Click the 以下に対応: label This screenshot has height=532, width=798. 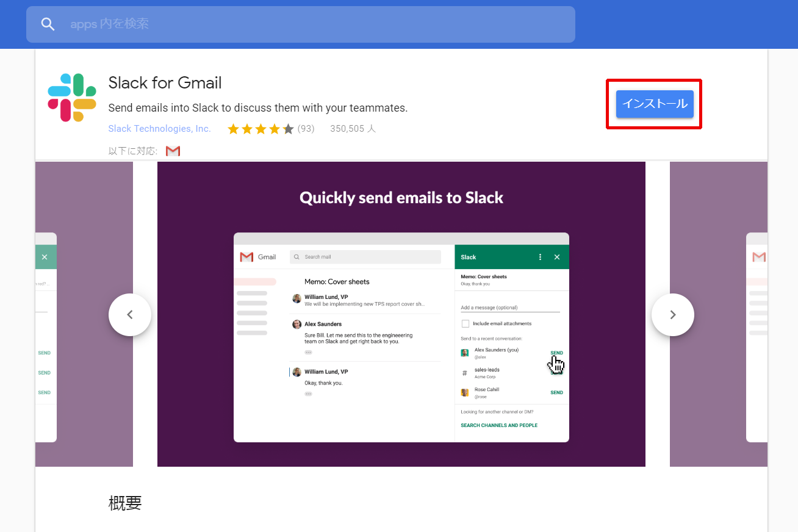[x=133, y=151]
